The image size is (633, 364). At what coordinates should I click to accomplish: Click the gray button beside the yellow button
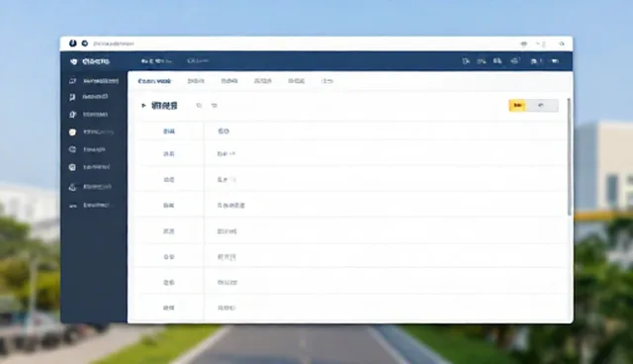(542, 105)
